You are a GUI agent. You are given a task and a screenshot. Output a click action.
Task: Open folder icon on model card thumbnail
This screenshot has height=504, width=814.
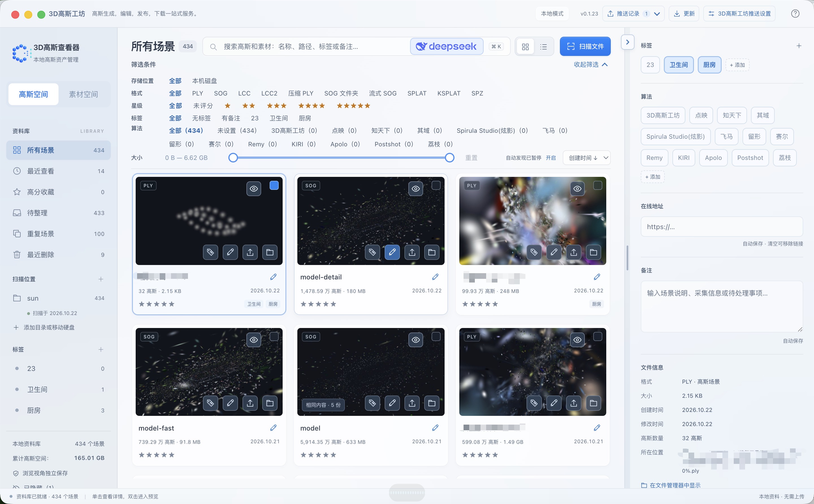432,403
